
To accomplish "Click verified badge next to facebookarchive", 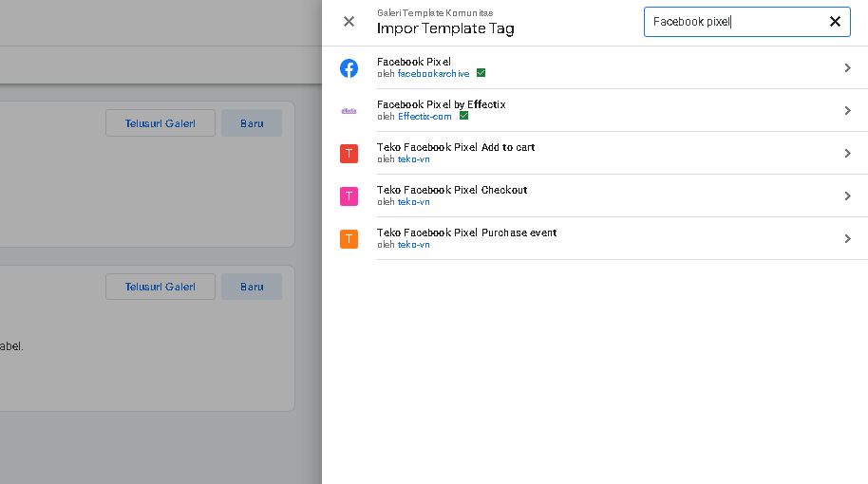I will [x=481, y=73].
